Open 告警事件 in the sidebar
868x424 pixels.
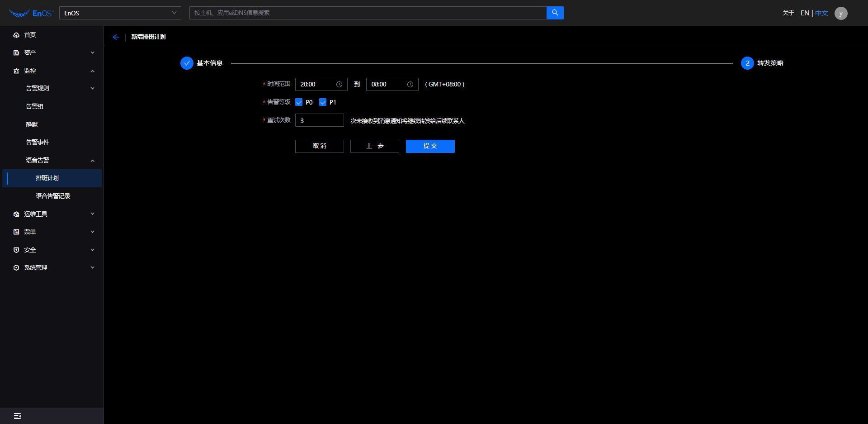coord(38,142)
